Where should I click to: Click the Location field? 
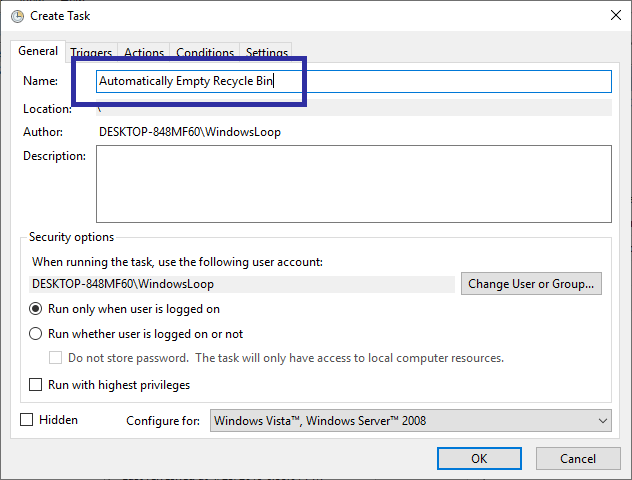coord(353,108)
